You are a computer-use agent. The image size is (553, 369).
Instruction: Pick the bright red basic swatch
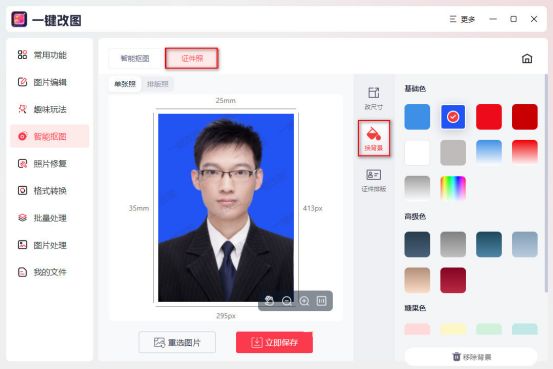point(489,117)
